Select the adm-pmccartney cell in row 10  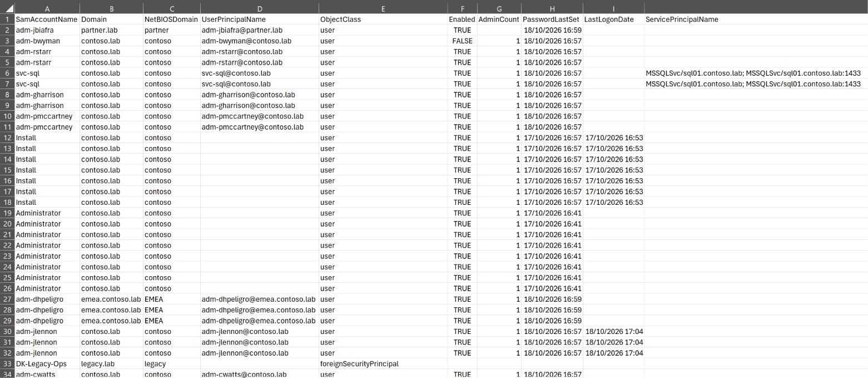coord(47,116)
